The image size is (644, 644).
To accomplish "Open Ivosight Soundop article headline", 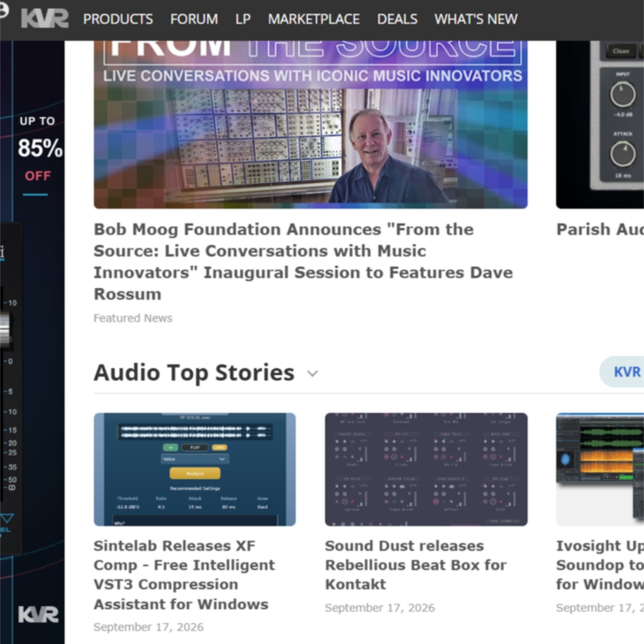I will point(599,565).
